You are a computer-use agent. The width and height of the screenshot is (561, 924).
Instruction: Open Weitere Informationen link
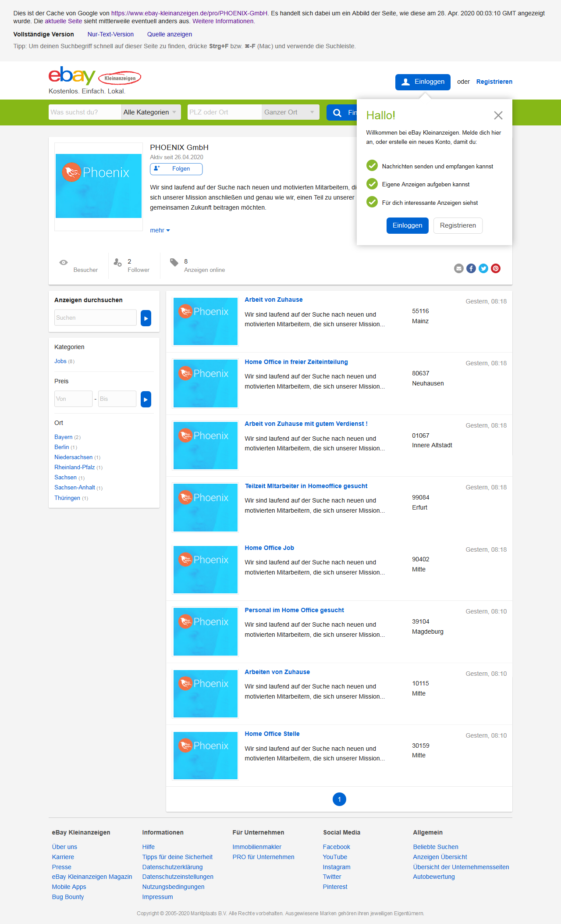click(x=223, y=21)
